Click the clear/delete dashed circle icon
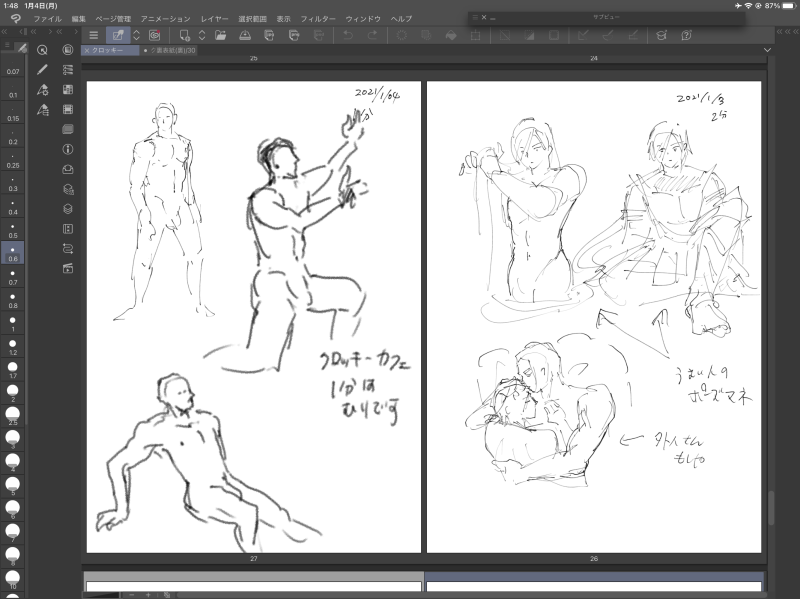Viewport: 800px width, 599px height. pos(402,35)
